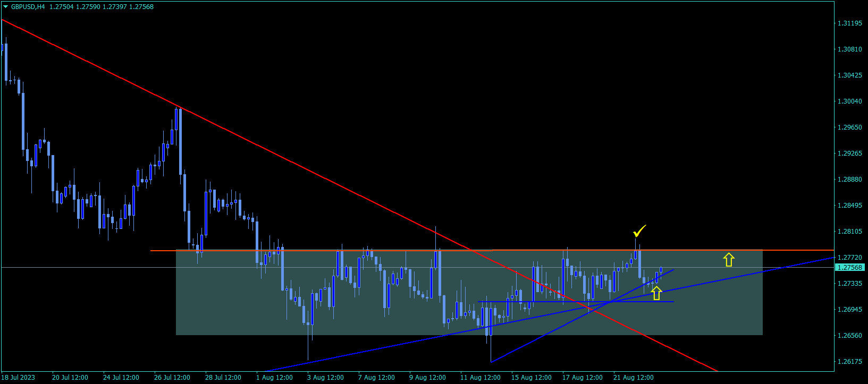868x384 pixels.
Task: Click price axis label 1.28880
Action: (x=850, y=180)
